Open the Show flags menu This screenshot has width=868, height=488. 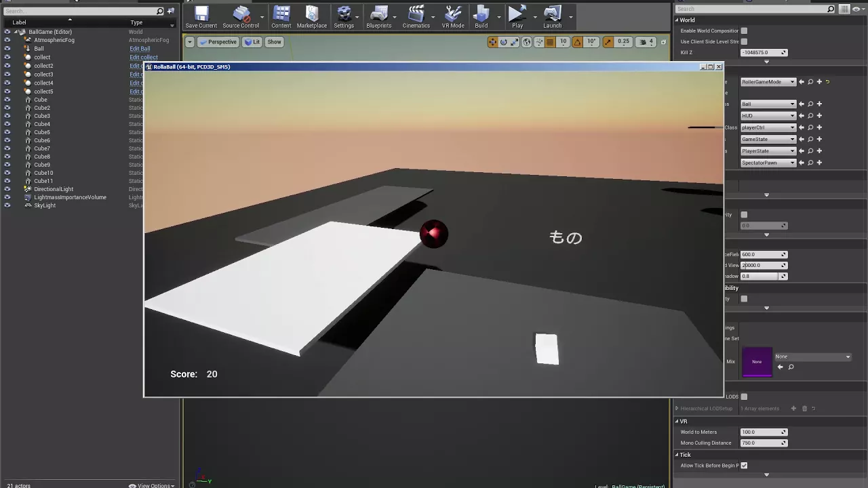pyautogui.click(x=274, y=42)
